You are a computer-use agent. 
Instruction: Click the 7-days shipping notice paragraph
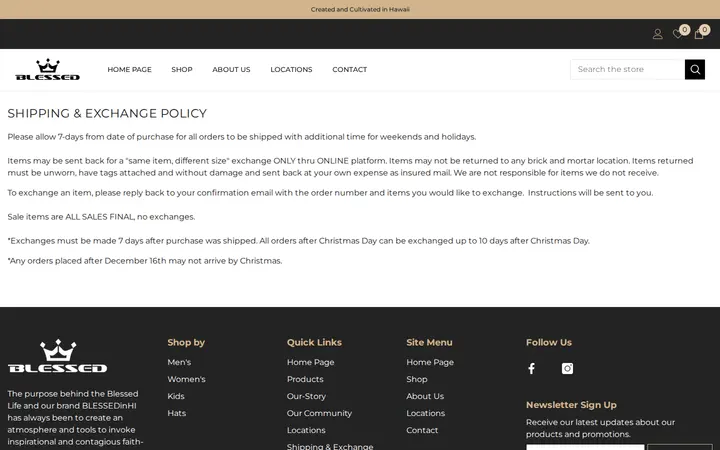coord(242,137)
